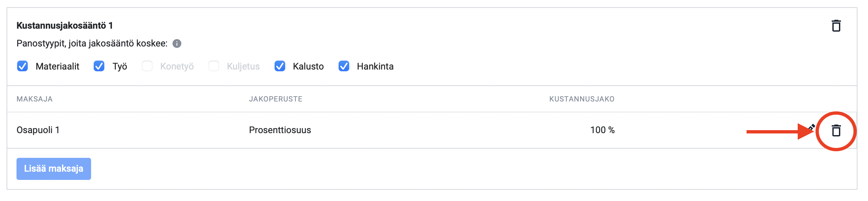Viewport: 868px width, 201px height.
Task: Select the Osapuoli 1 payer cell
Action: click(x=38, y=130)
